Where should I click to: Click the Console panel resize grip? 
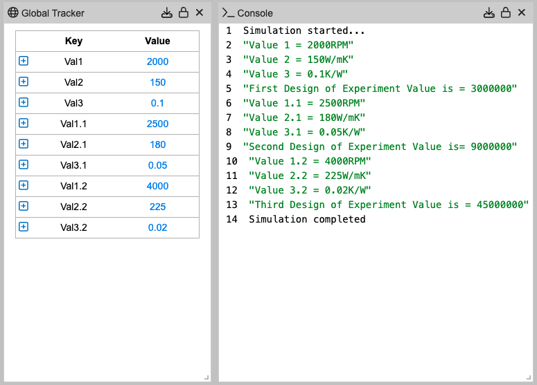(x=529, y=377)
